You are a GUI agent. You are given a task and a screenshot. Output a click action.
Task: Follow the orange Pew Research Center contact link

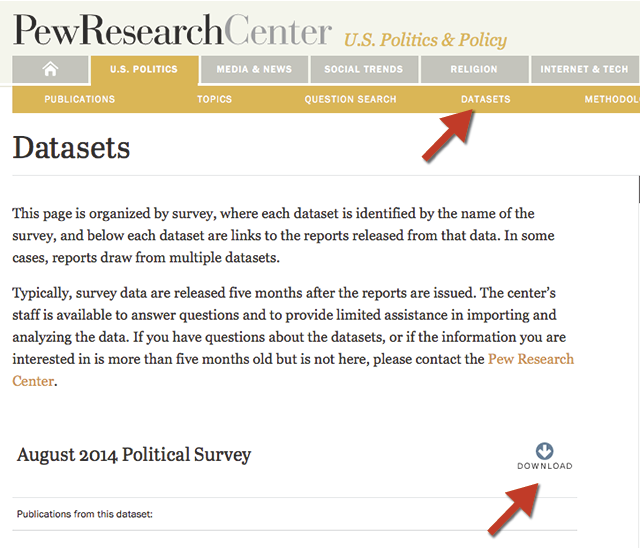click(530, 359)
